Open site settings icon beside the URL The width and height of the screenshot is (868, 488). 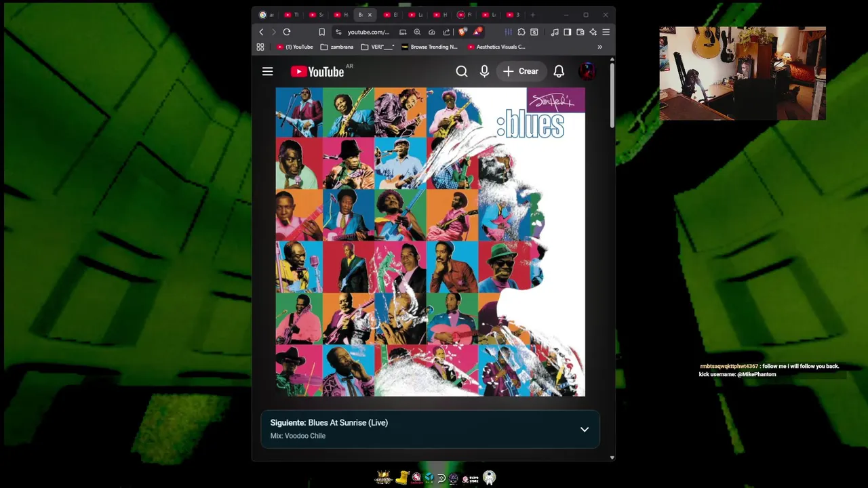click(x=338, y=32)
